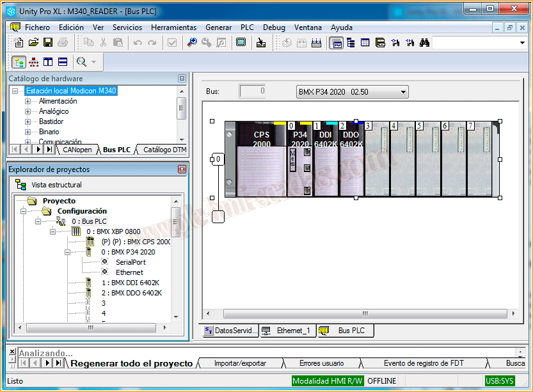Save project using the diskette icon
This screenshot has width=533, height=392.
(48, 42)
